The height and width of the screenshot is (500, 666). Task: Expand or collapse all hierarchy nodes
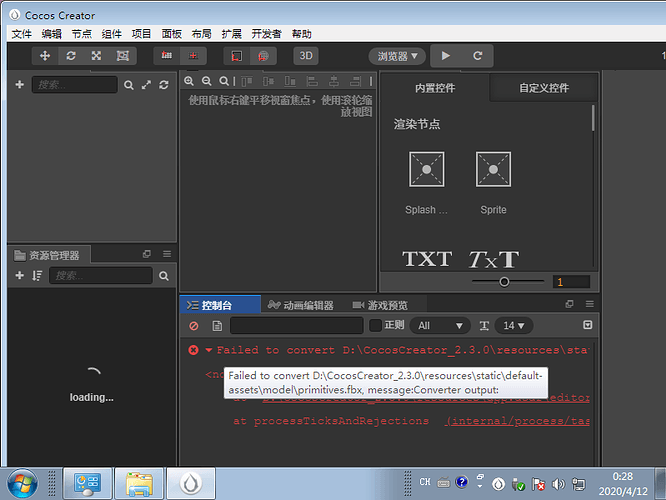point(147,85)
